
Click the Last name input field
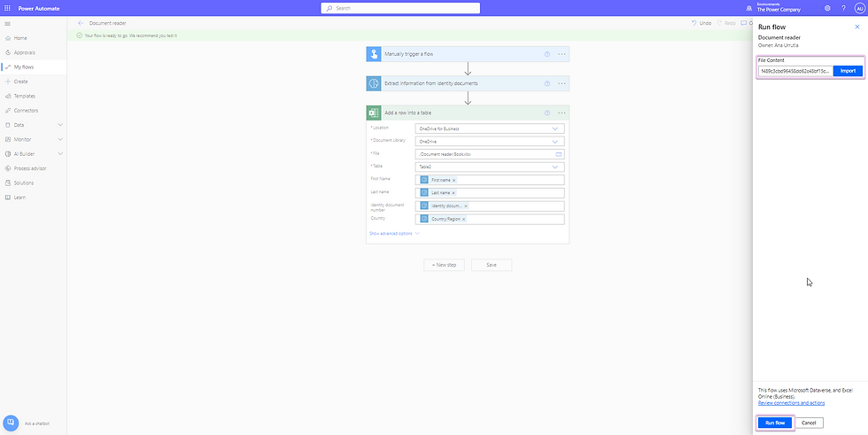coord(489,193)
